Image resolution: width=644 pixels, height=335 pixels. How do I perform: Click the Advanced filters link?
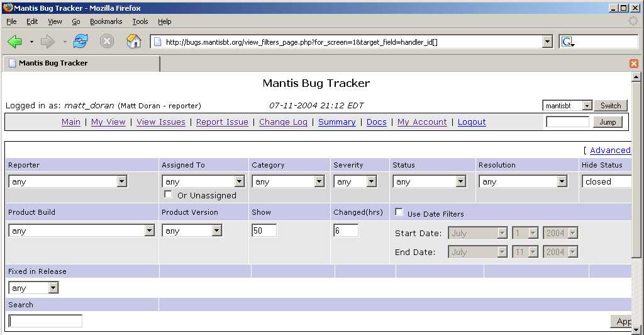point(610,150)
